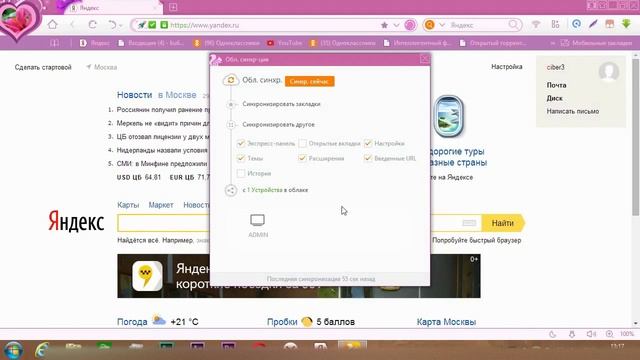Viewport: 640px width, 360px height.
Task: Click the orange sync now button
Action: pos(309,81)
